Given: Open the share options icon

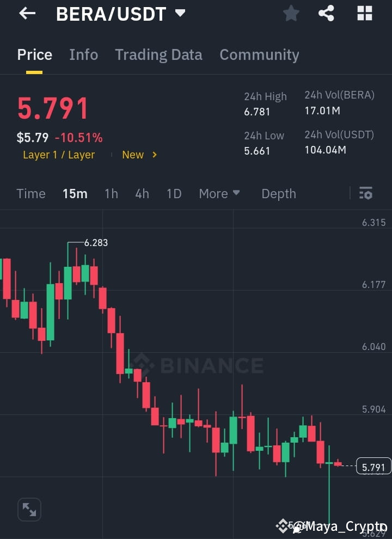Looking at the screenshot, I should point(327,13).
